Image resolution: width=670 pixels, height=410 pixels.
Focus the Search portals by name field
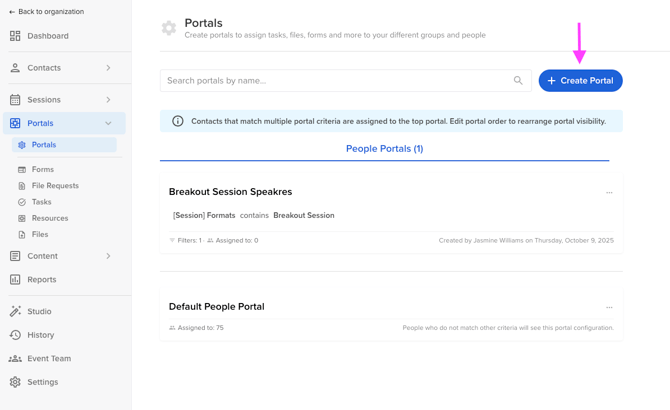[x=336, y=81]
